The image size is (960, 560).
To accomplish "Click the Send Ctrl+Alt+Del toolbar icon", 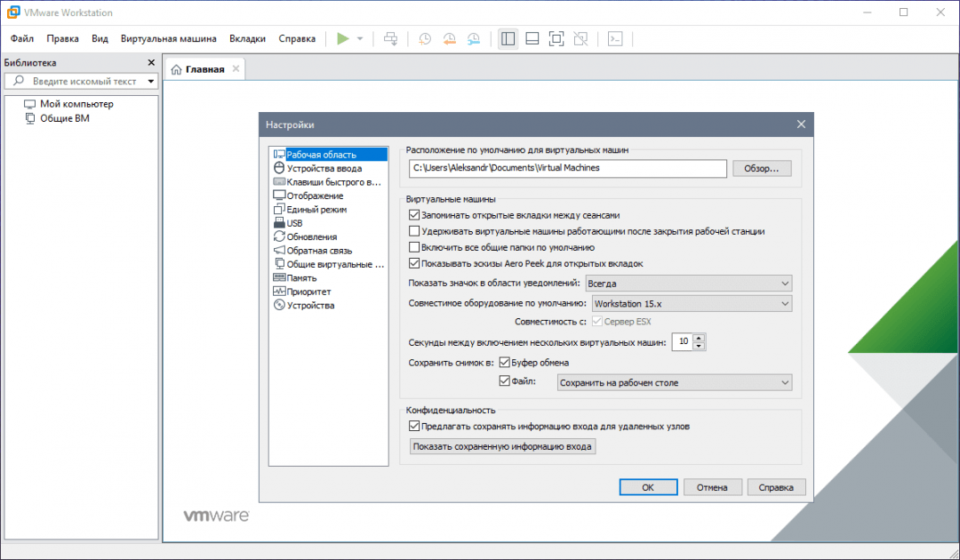I will (x=390, y=38).
